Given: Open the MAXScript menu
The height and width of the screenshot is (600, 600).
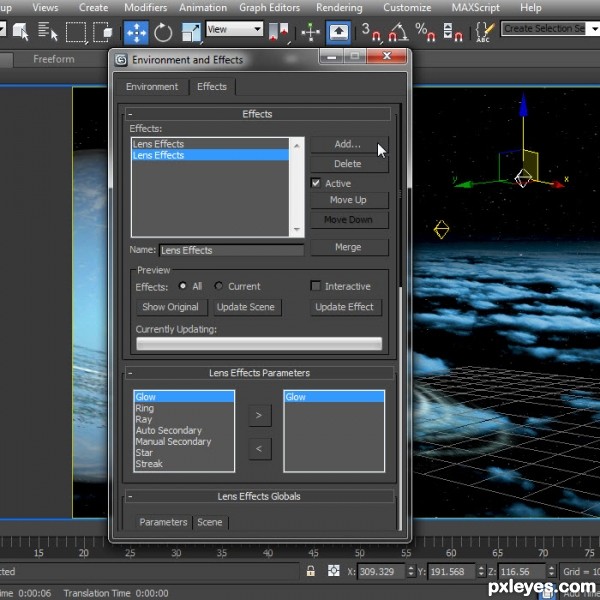Looking at the screenshot, I should point(476,7).
